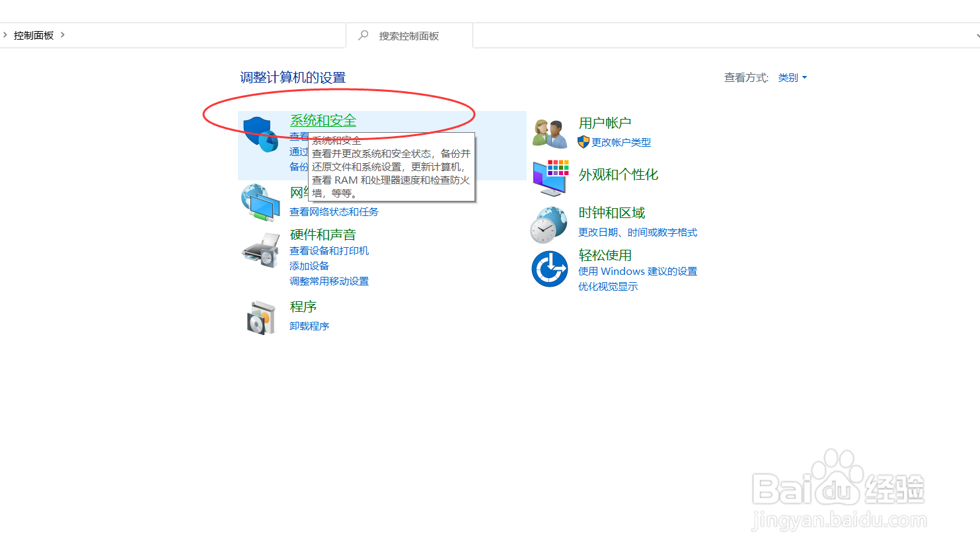980x553 pixels.
Task: Open 查看网络状态和任务 link
Action: (x=334, y=211)
